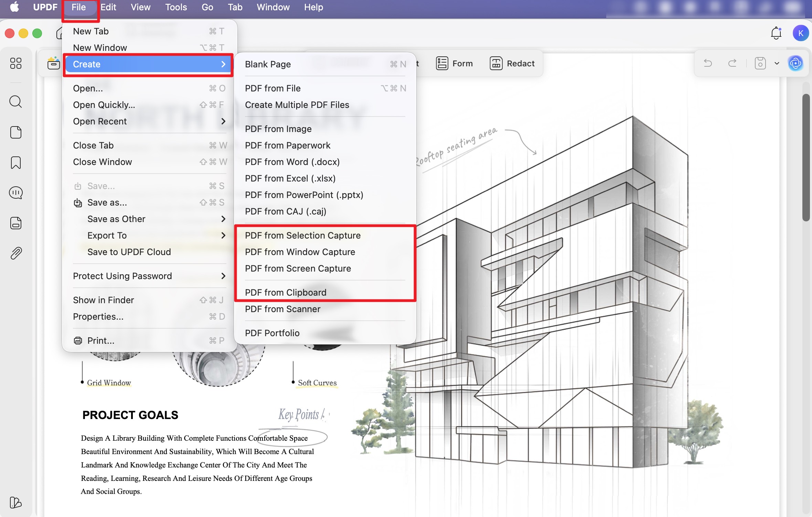This screenshot has height=517, width=812.
Task: Select PDF from Clipboard
Action: (x=325, y=293)
